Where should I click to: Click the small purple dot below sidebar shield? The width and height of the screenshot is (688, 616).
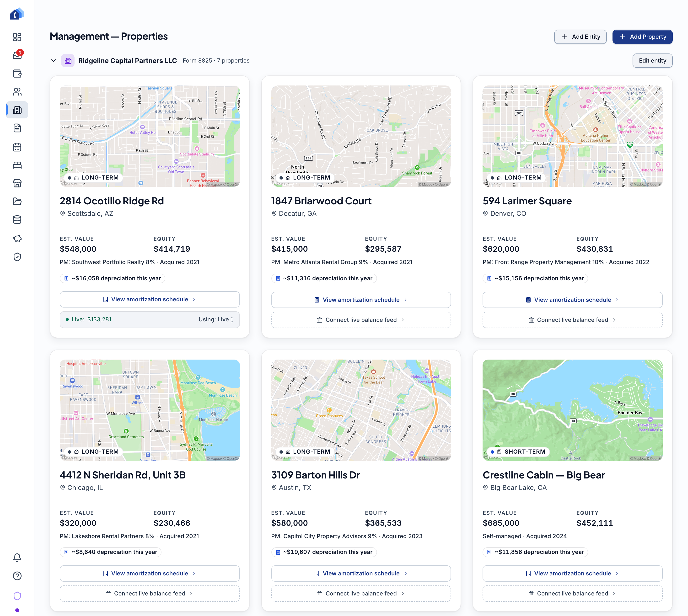coord(17,610)
